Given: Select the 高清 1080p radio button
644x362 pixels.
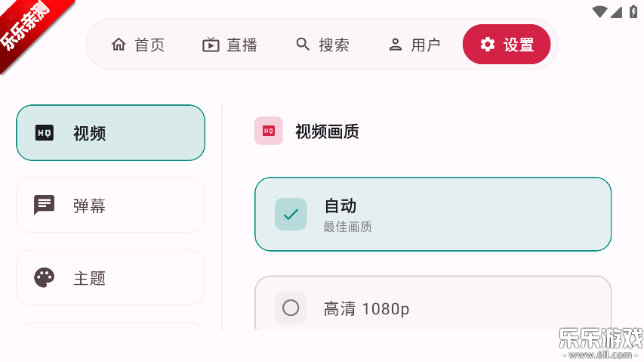Looking at the screenshot, I should (x=291, y=308).
